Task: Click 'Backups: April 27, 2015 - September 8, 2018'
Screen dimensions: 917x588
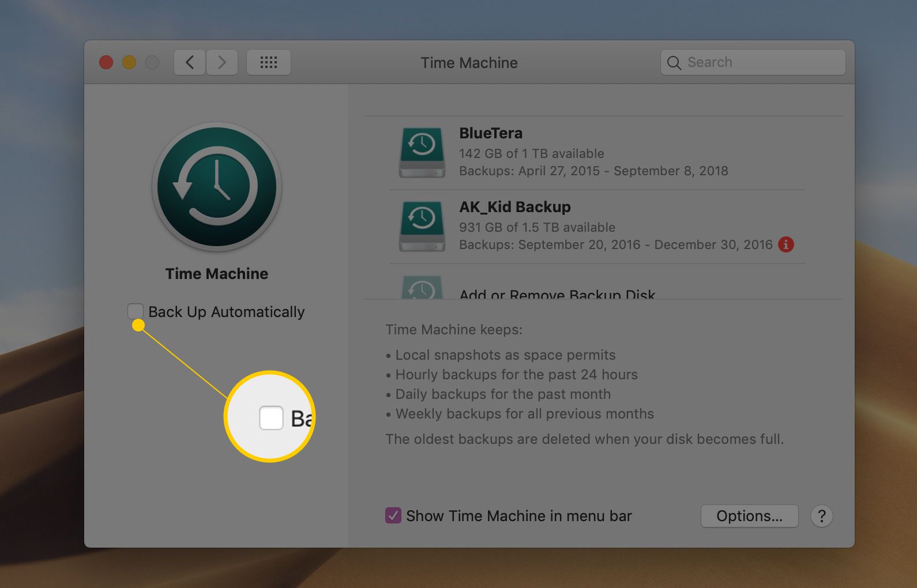Action: [593, 171]
